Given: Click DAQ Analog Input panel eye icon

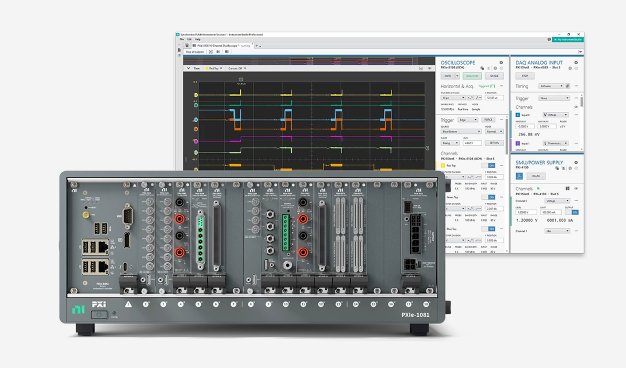Looking at the screenshot, I should tap(576, 63).
